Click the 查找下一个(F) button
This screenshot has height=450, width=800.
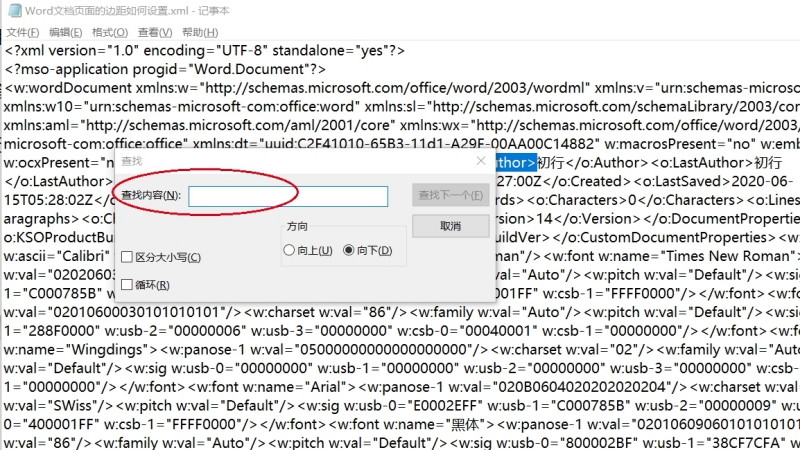point(450,195)
